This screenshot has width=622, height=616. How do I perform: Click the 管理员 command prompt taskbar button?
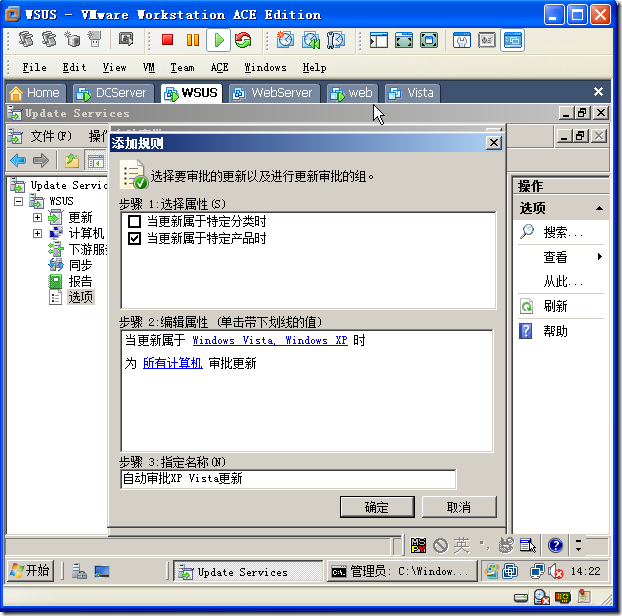click(401, 571)
